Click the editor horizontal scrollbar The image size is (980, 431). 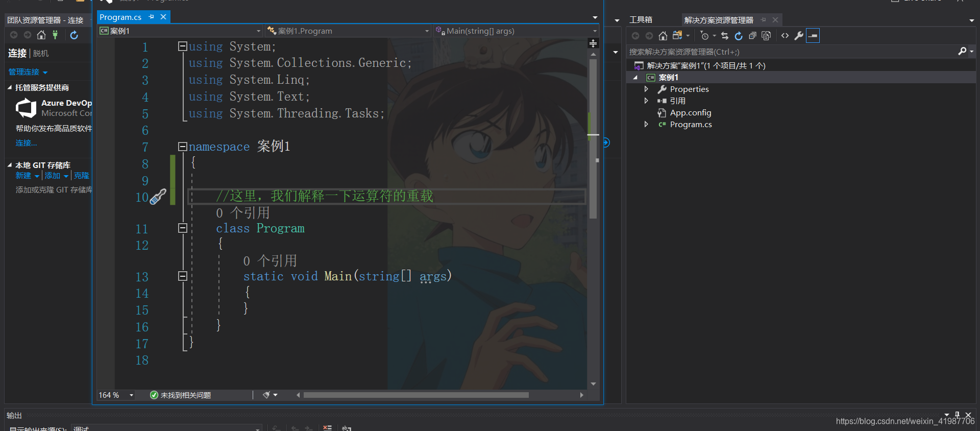point(416,395)
